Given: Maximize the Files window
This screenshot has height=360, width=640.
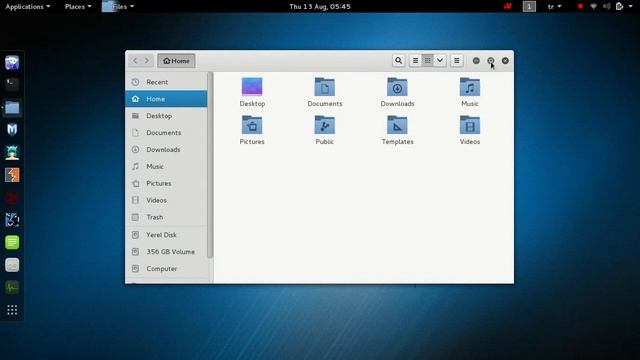Looking at the screenshot, I should click(491, 60).
